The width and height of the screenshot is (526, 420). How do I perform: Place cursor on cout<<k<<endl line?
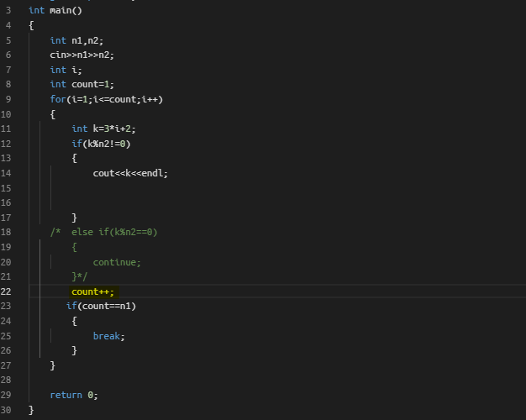point(130,173)
